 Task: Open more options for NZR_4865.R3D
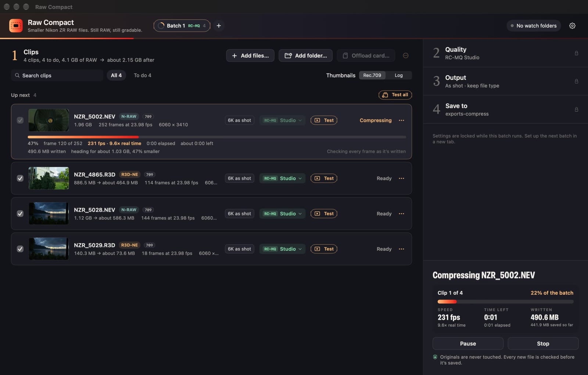(x=401, y=178)
